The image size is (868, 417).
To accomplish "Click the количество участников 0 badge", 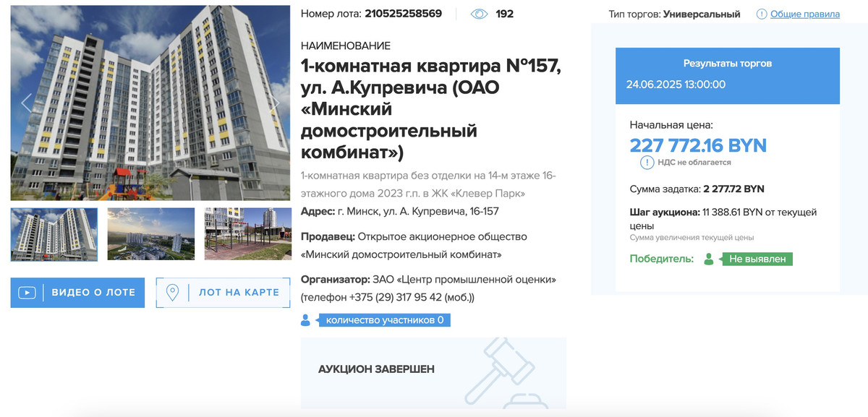I will point(385,320).
